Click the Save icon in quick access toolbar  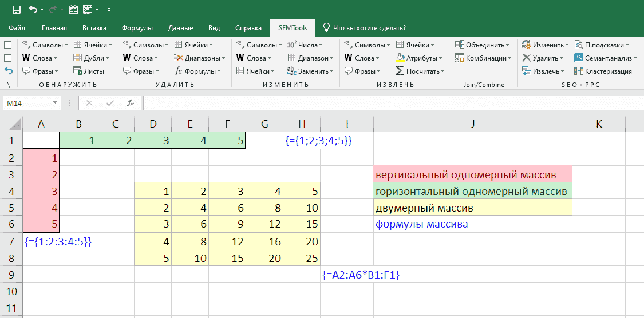coord(17,9)
